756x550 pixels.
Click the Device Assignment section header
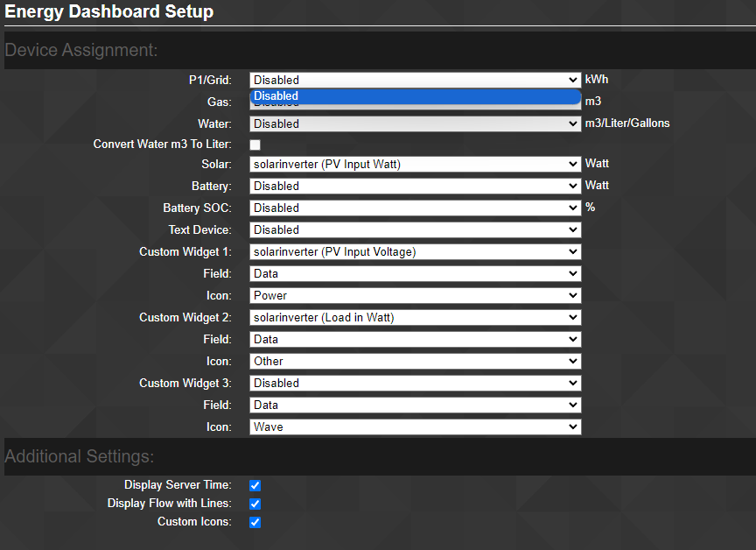coord(81,50)
